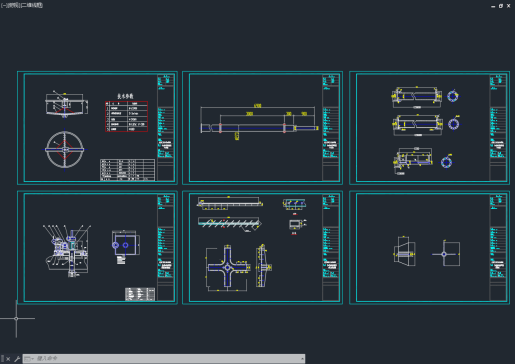The image size is (515, 364).
Task: Select the assembly section drawing with leader callouts
Action: [67, 250]
